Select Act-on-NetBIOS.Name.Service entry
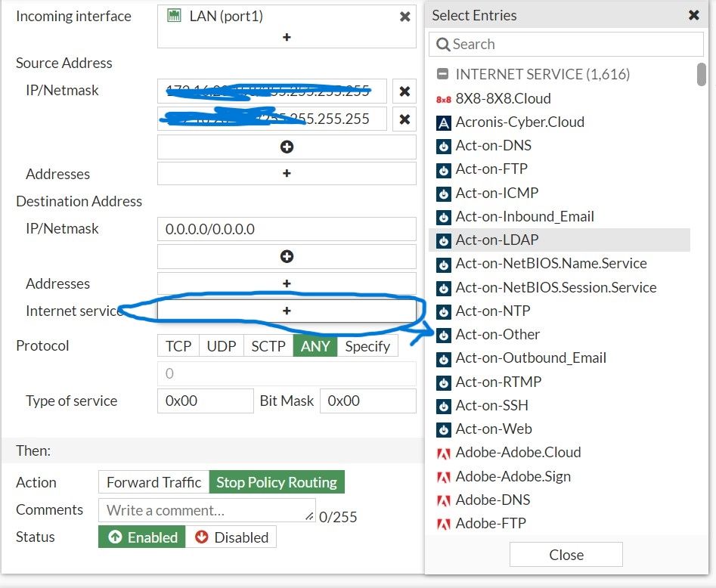Screen dimensions: 716x588 point(559,264)
